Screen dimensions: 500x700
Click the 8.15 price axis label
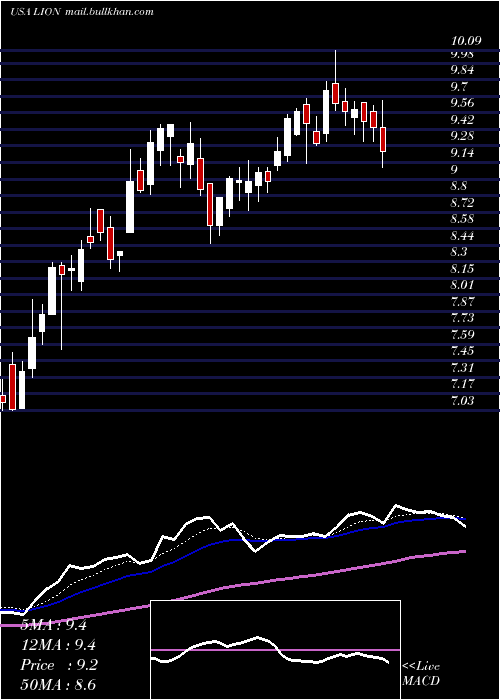[x=464, y=269]
